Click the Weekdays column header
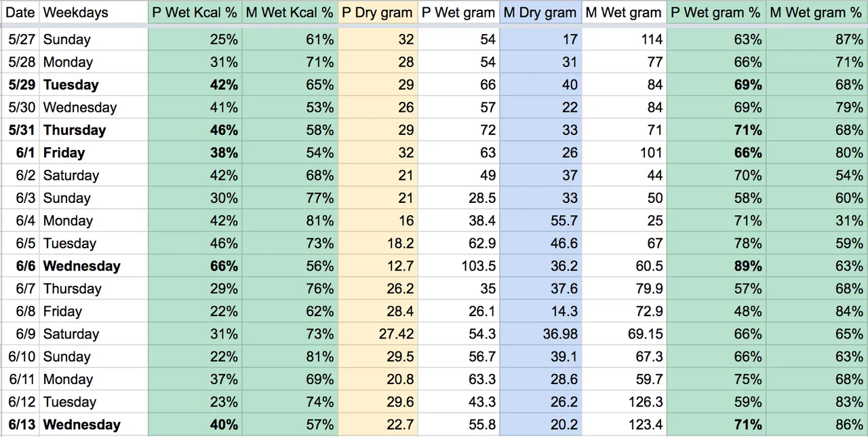 click(94, 12)
